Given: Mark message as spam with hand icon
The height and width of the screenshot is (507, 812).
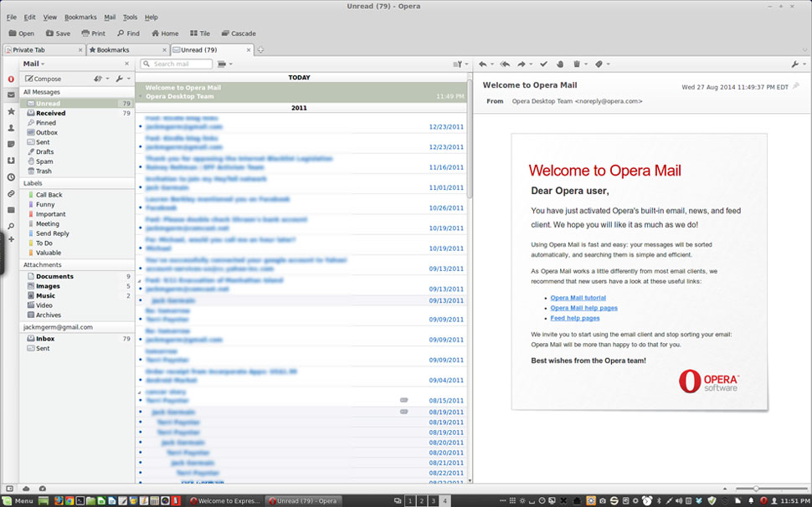Looking at the screenshot, I should (x=560, y=64).
